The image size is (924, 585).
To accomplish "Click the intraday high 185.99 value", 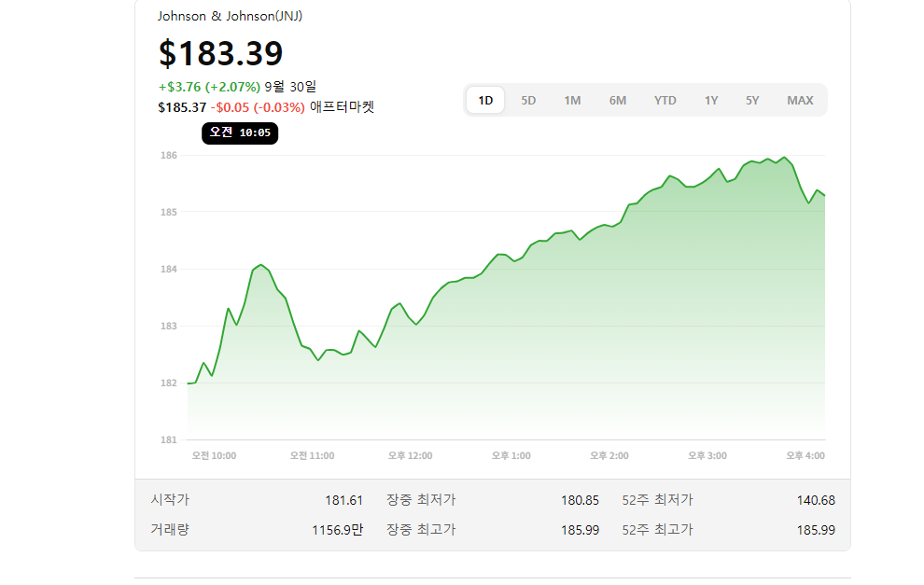I will (580, 530).
